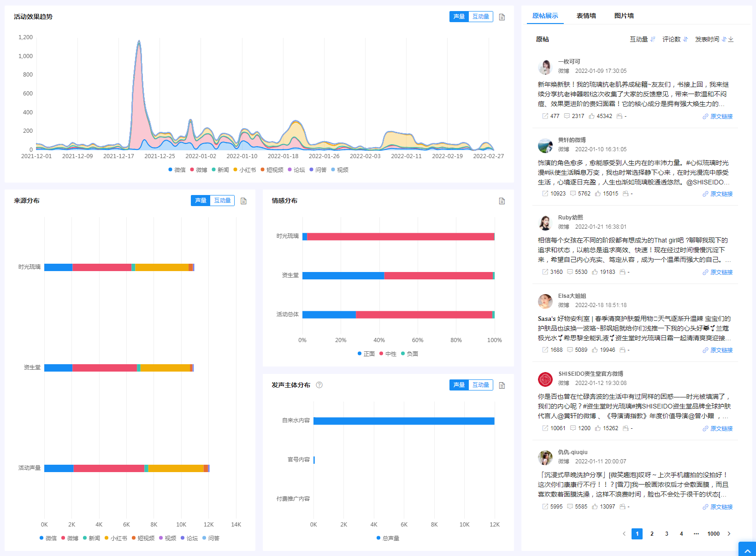756x556 pixels.
Task: Open the 表情墙 tab
Action: tap(586, 16)
